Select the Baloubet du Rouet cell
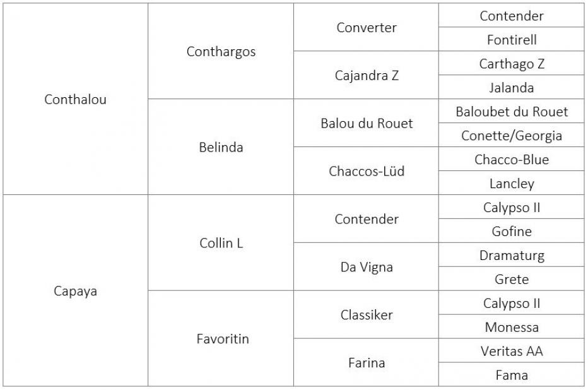588x390 pixels. click(x=512, y=111)
